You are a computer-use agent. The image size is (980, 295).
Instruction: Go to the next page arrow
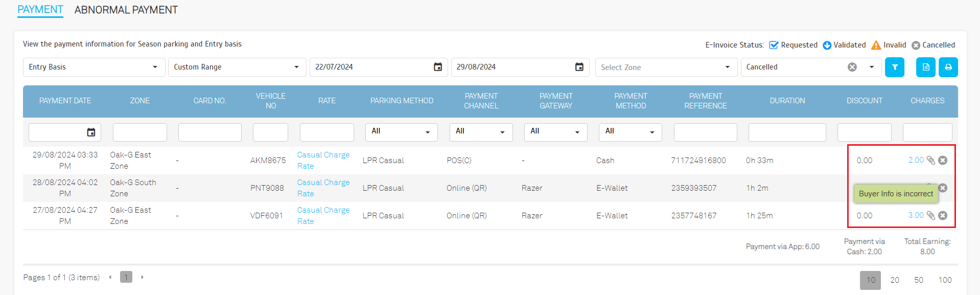click(x=142, y=277)
